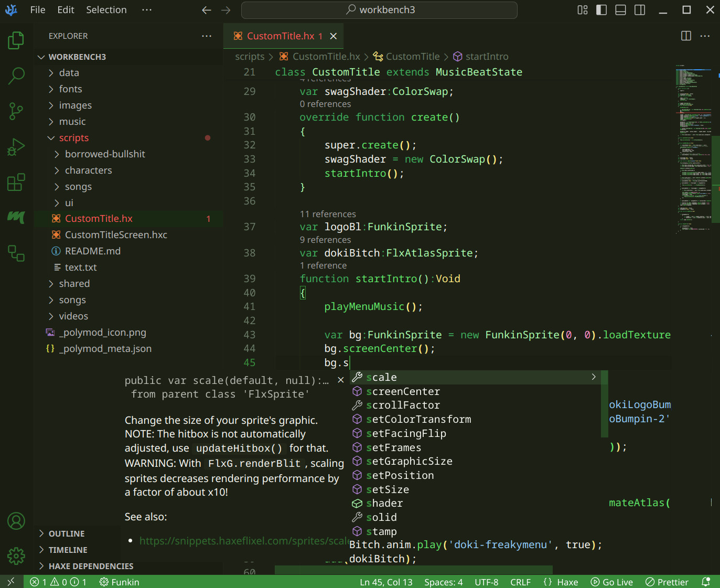The width and height of the screenshot is (720, 588).
Task: Toggle the bottom Panel visibility
Action: pos(620,9)
